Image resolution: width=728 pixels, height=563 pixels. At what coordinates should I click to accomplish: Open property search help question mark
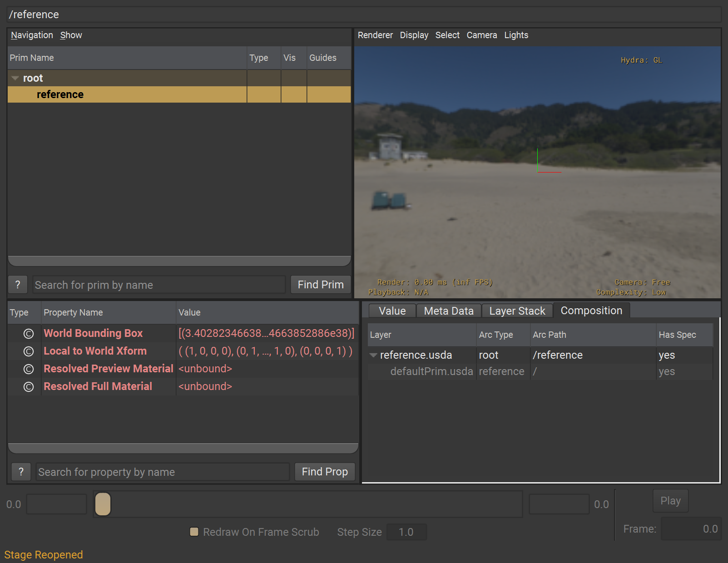[21, 472]
